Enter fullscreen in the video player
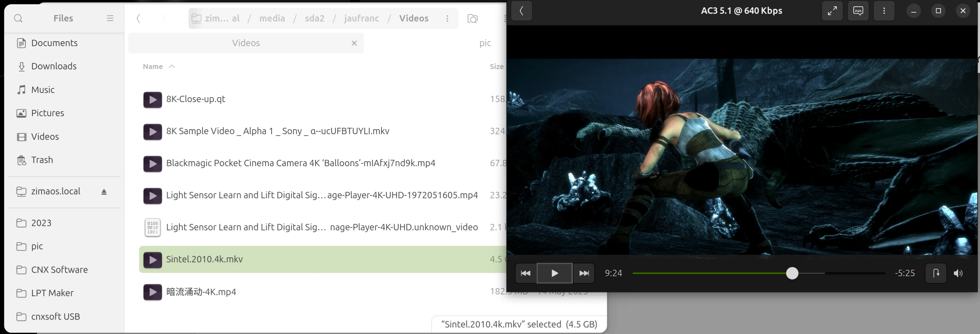Viewport: 980px width, 334px height. 833,11
